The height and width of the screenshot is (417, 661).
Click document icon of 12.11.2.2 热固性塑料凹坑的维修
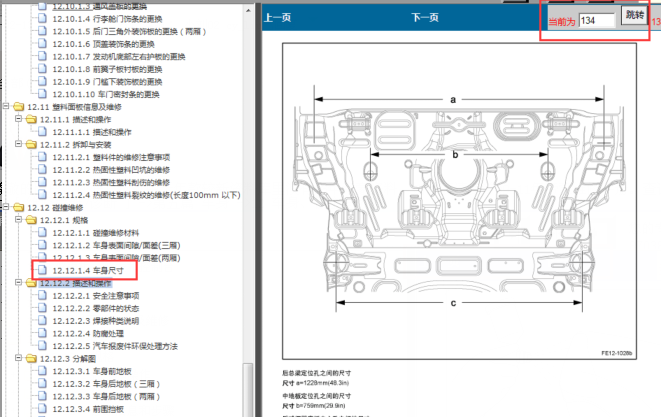(42, 169)
